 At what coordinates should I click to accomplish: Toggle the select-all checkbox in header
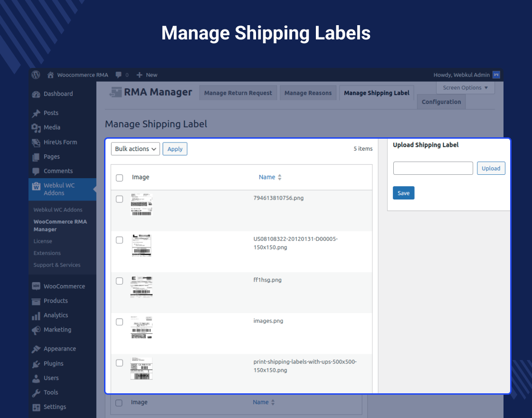pos(120,178)
